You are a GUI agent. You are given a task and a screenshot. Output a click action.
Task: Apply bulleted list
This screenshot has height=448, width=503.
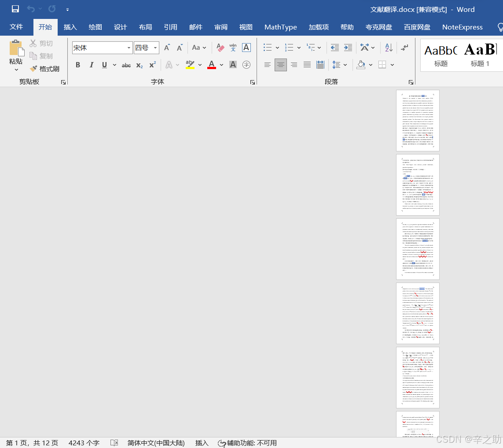[268, 48]
